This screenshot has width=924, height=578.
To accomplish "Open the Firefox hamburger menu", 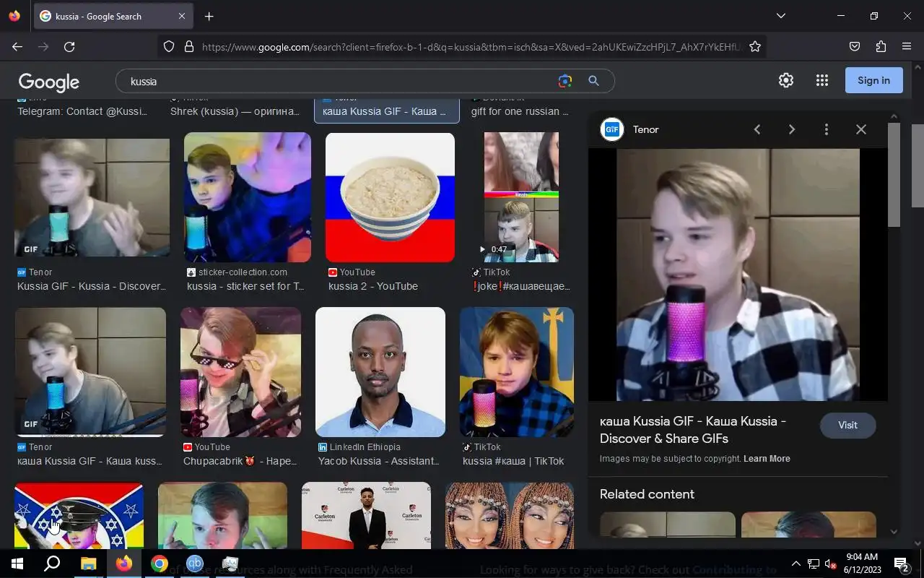I will coord(907,46).
